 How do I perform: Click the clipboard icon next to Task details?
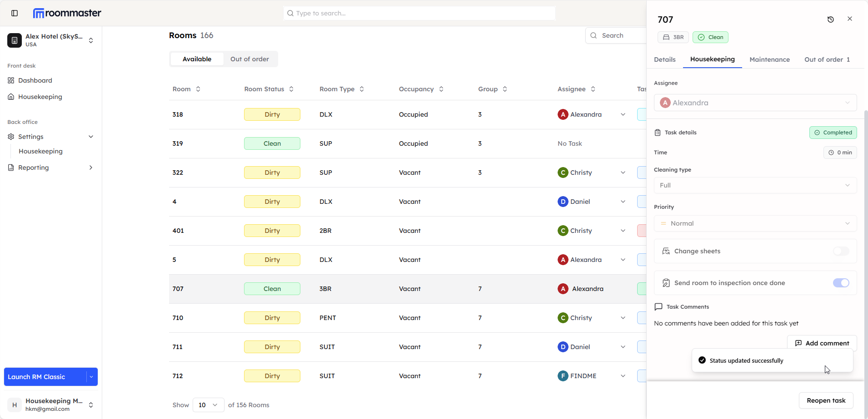(658, 132)
